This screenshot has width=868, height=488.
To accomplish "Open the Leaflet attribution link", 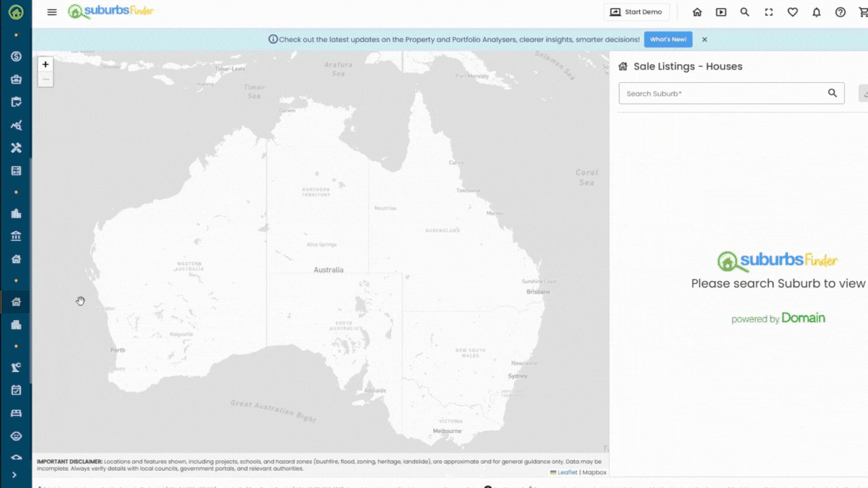I will (x=567, y=472).
